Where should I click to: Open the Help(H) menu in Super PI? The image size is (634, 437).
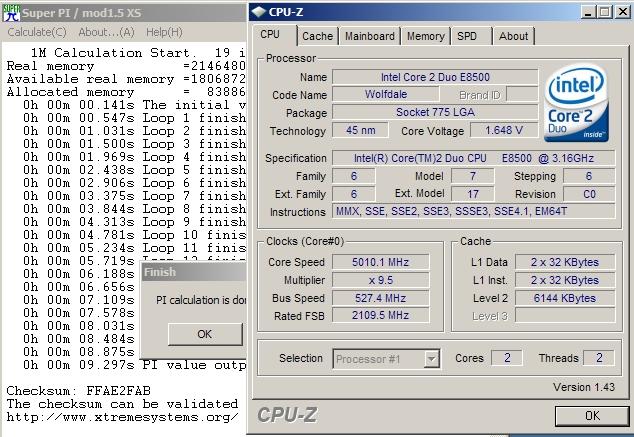point(164,32)
